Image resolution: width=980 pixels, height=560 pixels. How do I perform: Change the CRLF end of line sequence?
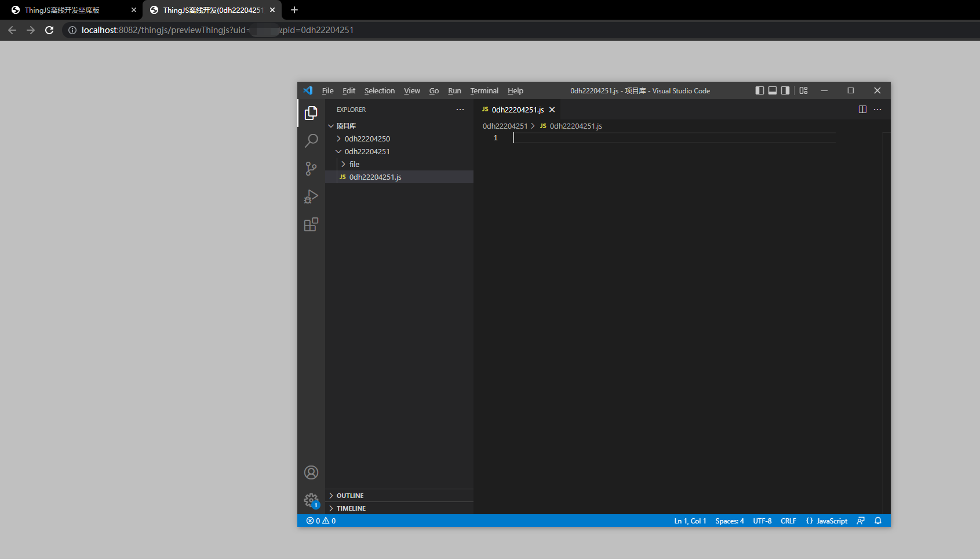(788, 521)
